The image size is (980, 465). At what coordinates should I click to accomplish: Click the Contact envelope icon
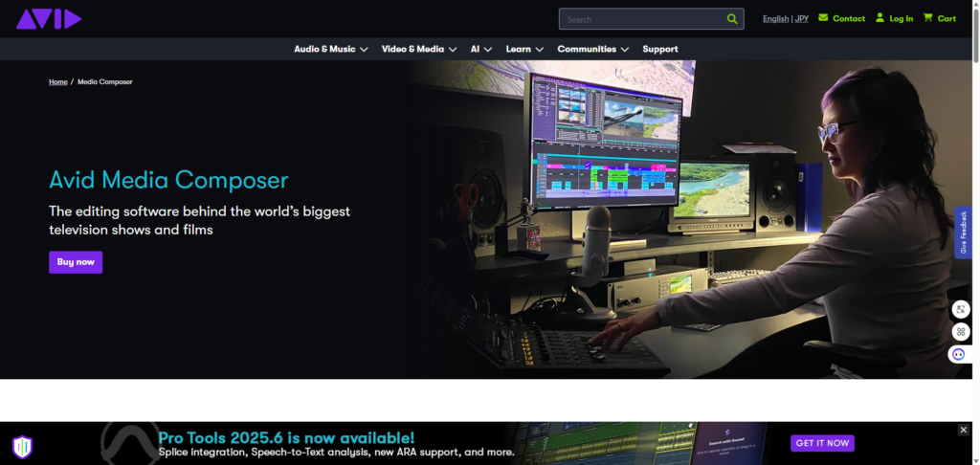823,17
